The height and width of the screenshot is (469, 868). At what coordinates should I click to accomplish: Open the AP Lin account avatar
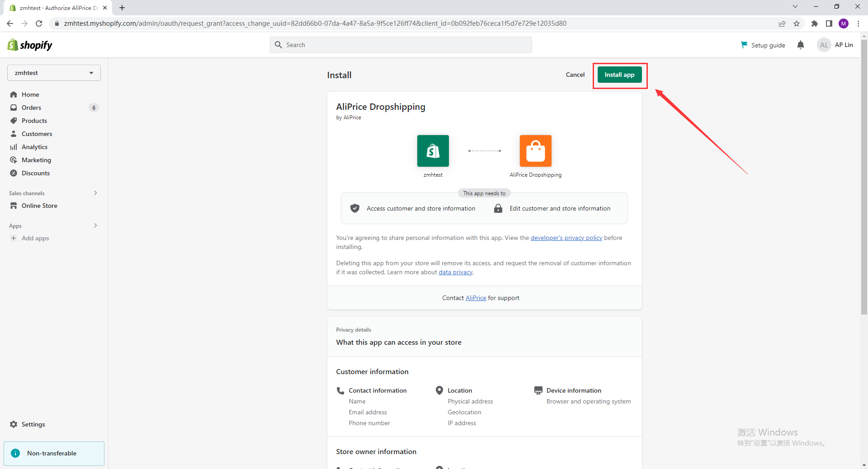(824, 45)
